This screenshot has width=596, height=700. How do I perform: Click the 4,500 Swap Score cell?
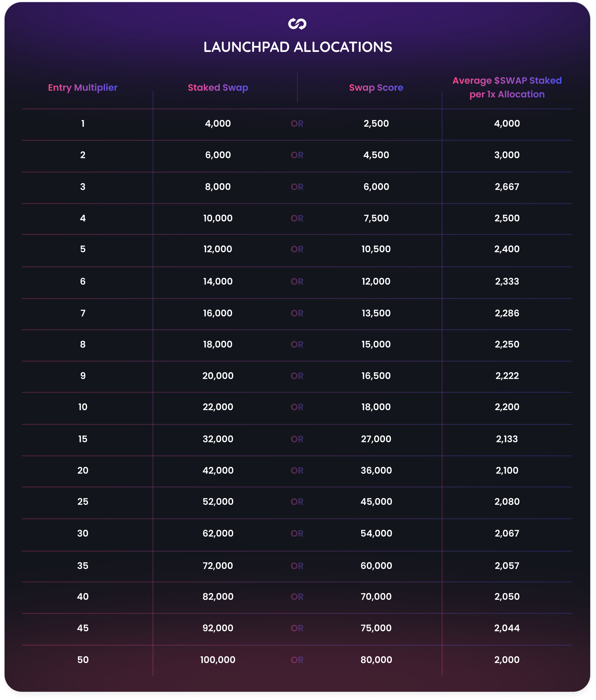pos(376,155)
